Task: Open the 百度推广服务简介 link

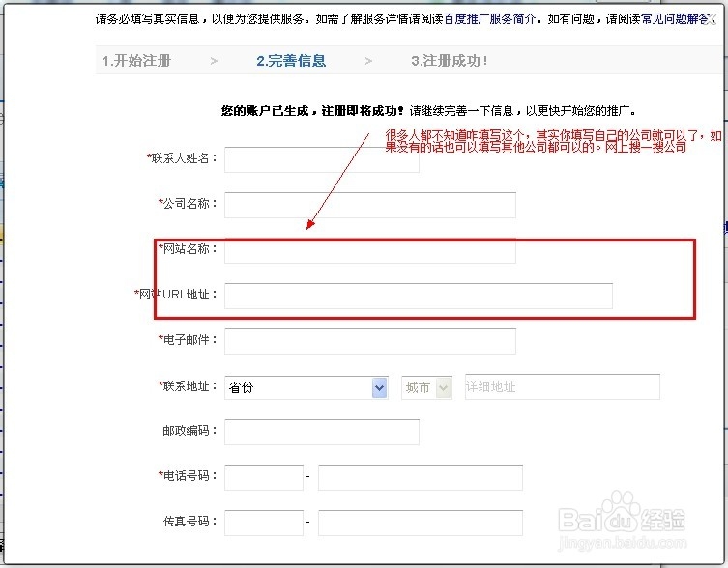Action: 490,19
